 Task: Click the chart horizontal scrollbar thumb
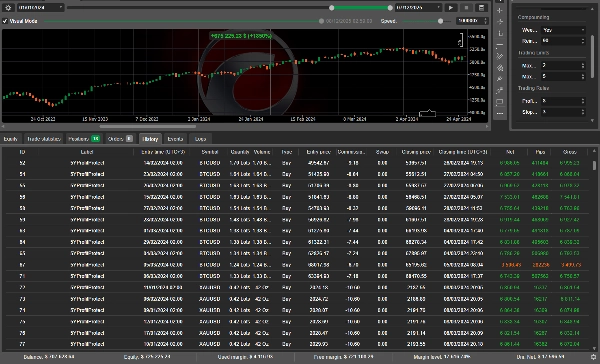click(x=148, y=126)
